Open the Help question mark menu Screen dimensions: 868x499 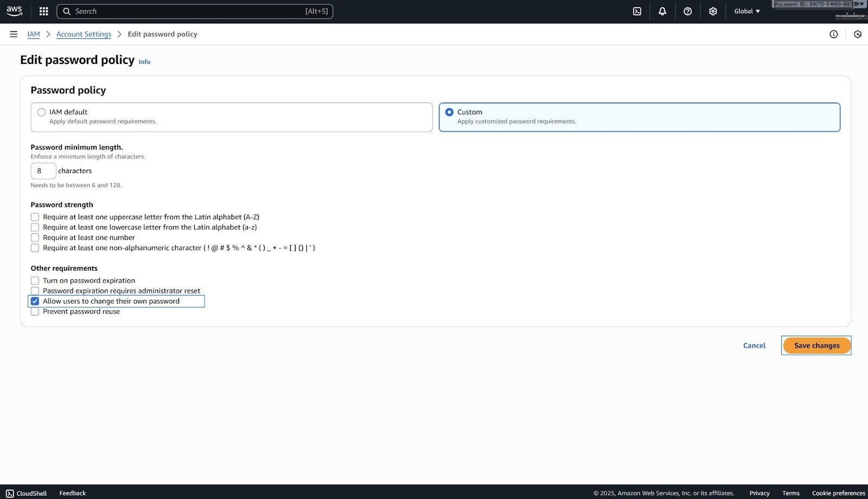[x=687, y=11]
